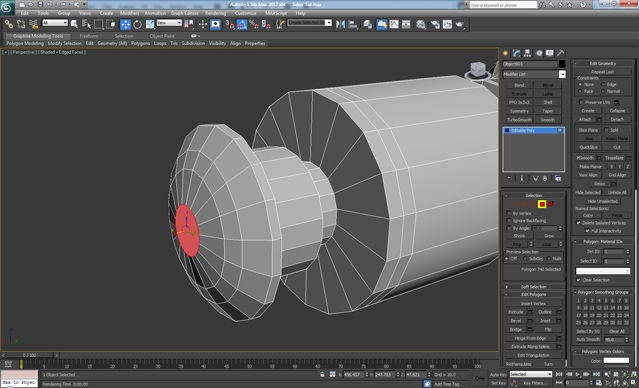The width and height of the screenshot is (639, 388).
Task: Select Border sub-object level icon
Action: (x=533, y=204)
